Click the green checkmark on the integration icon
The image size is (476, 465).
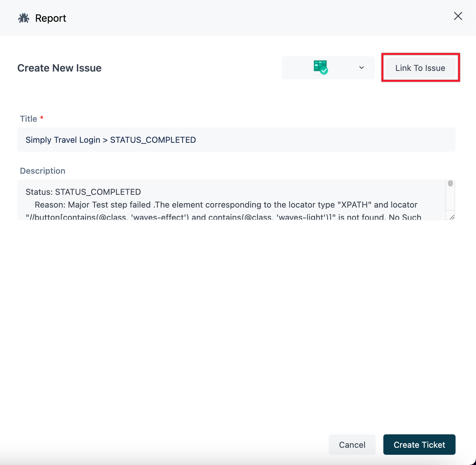click(325, 71)
